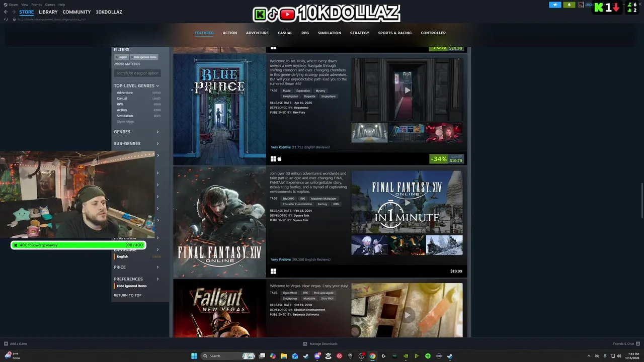The image size is (644, 362).
Task: Open the developer Dogubomb link
Action: 301,108
